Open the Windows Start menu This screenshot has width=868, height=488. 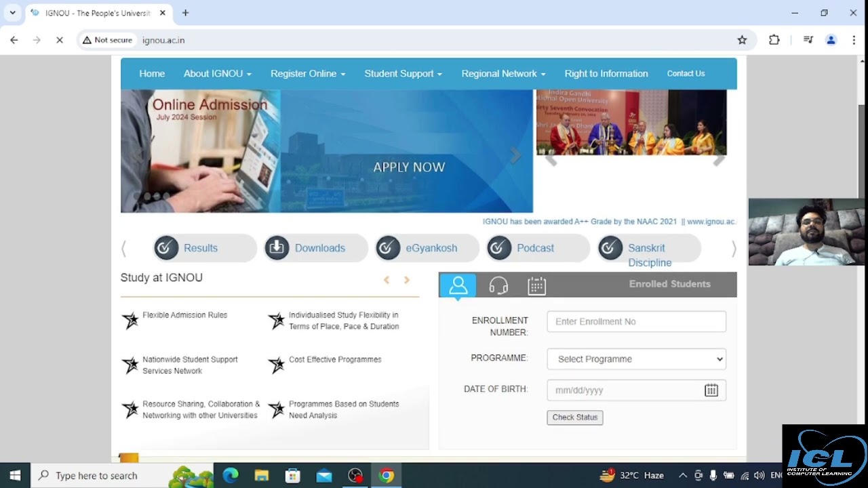(x=15, y=475)
